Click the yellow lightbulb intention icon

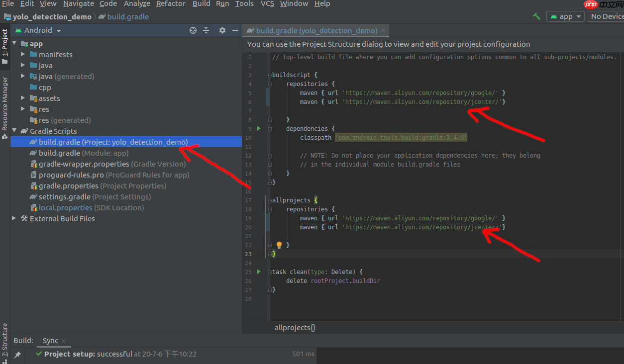(279, 245)
